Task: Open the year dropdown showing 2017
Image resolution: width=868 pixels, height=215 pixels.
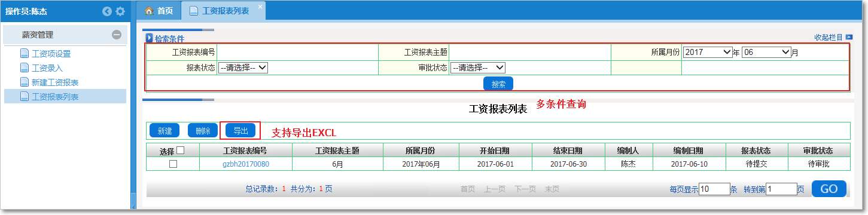Action: click(708, 52)
